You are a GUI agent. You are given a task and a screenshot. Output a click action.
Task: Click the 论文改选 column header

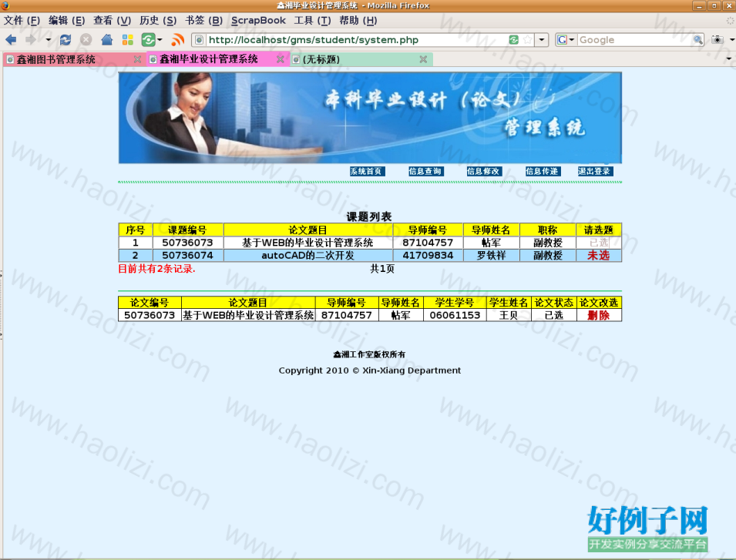coord(599,303)
